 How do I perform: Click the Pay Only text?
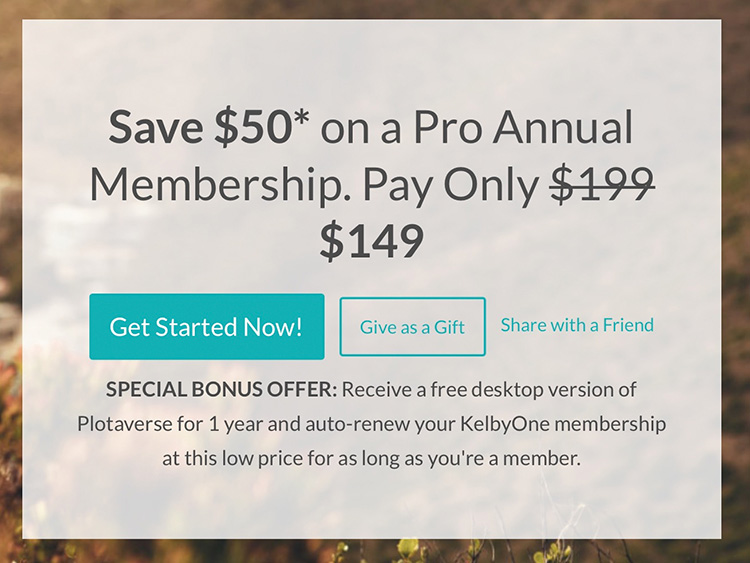pos(451,186)
